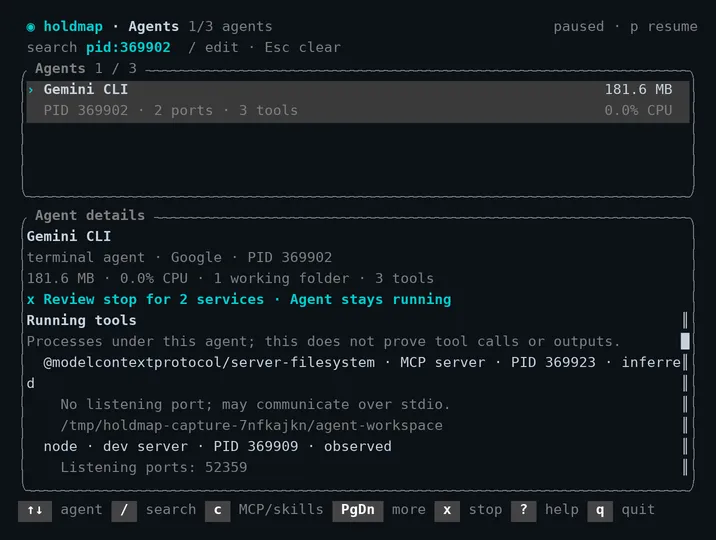Click the stop footer label
This screenshot has width=716, height=540.
click(485, 510)
